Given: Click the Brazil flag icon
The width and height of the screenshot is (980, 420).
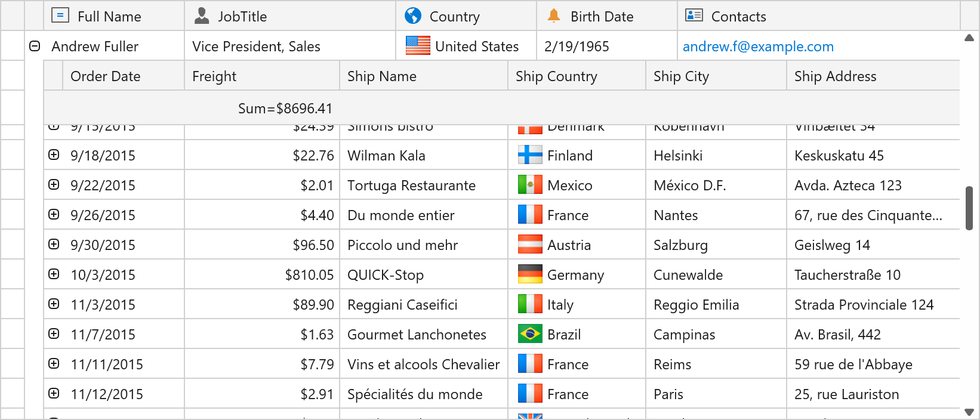Looking at the screenshot, I should point(530,334).
